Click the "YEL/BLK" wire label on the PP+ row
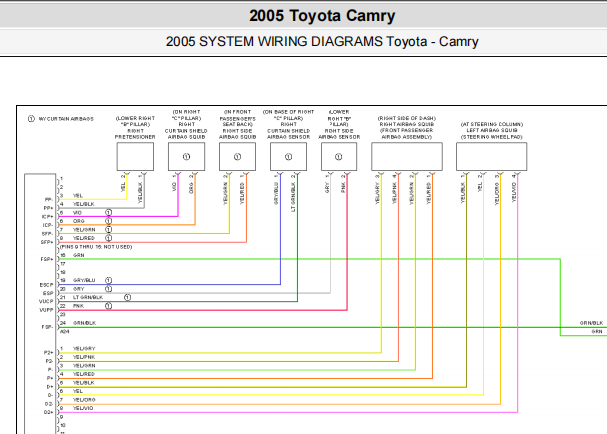 (x=84, y=204)
